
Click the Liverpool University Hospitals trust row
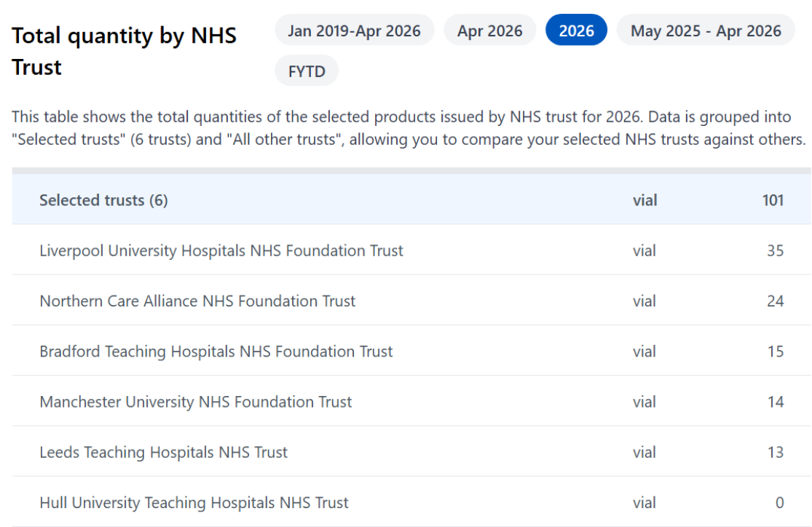(x=411, y=250)
